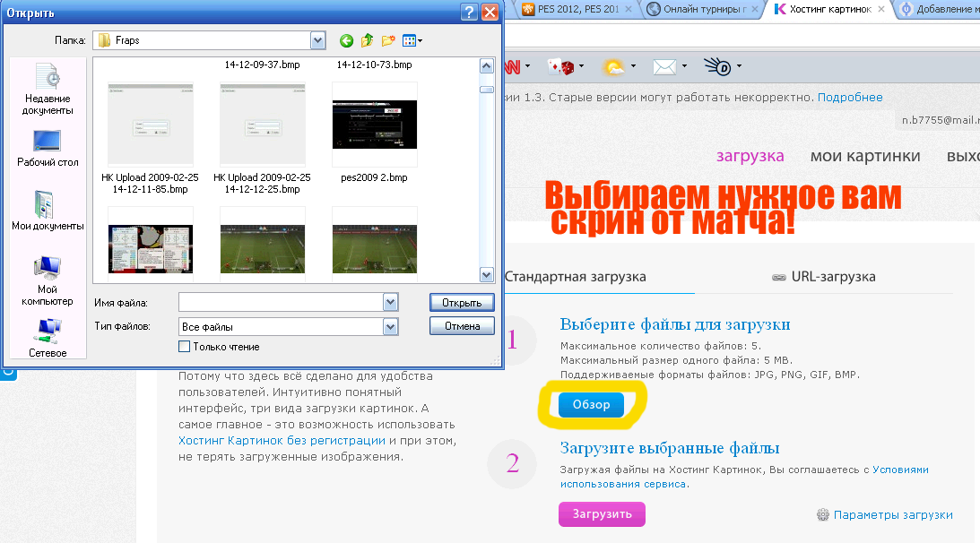Expand the arrow next to the mail icon
The image size is (980, 543).
684,66
